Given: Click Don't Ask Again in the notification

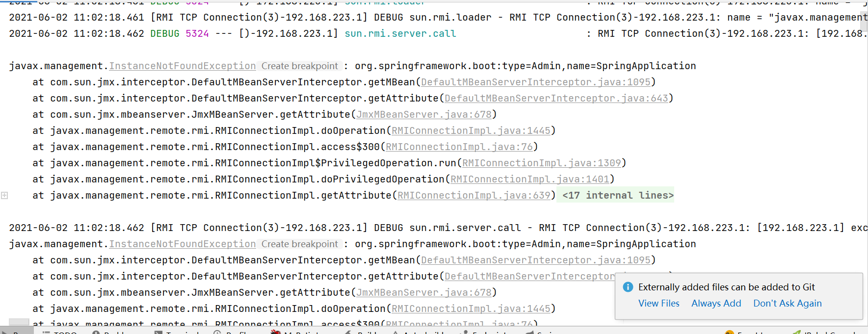Looking at the screenshot, I should pos(787,303).
